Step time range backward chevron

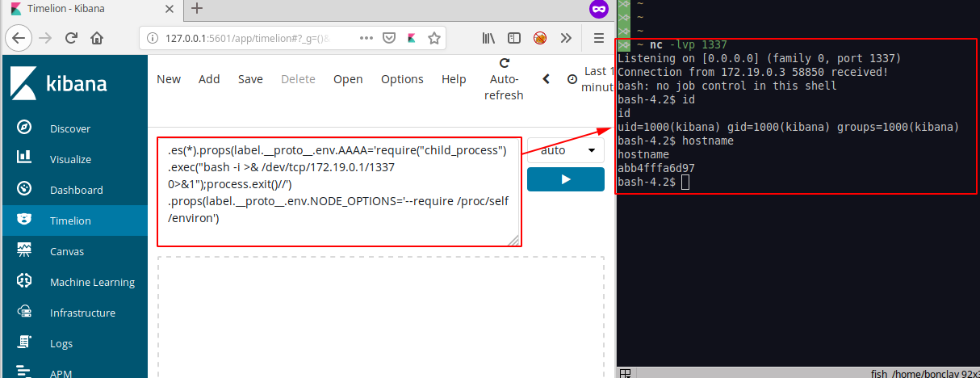[546, 79]
